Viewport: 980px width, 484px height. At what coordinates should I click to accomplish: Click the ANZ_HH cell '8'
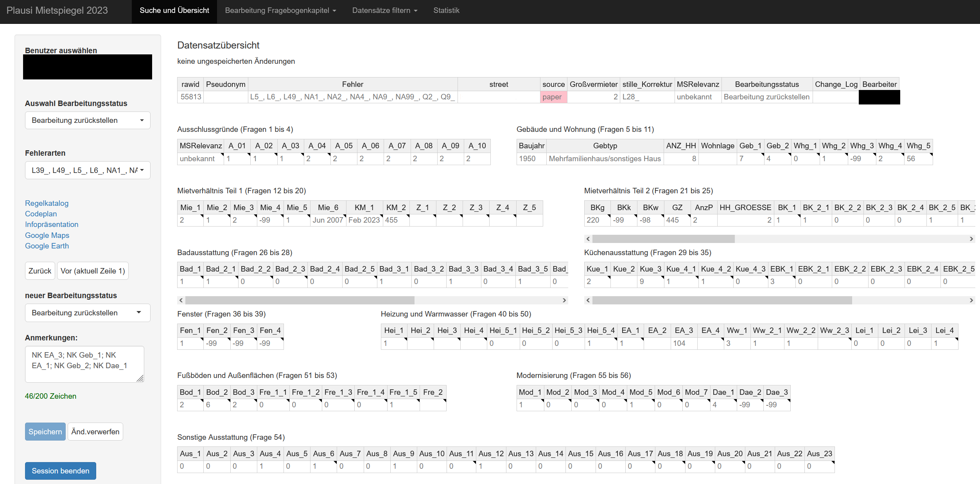pos(681,158)
